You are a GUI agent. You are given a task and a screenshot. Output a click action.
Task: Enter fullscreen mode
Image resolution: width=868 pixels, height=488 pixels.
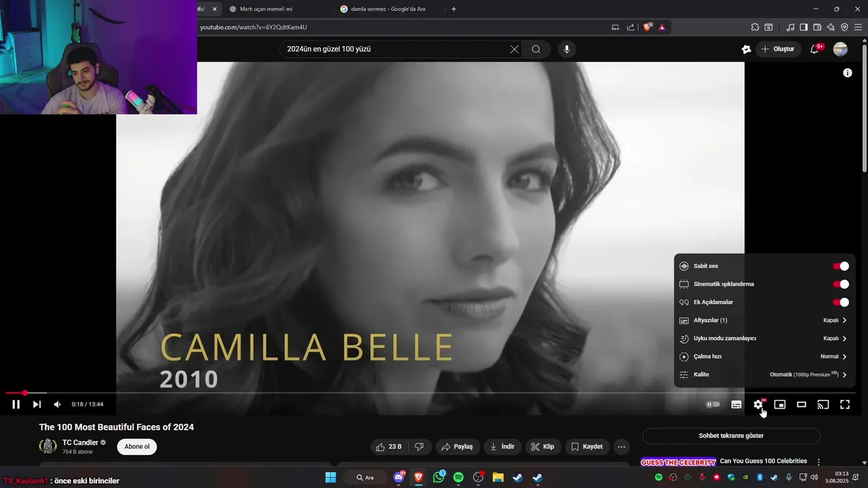(845, 405)
